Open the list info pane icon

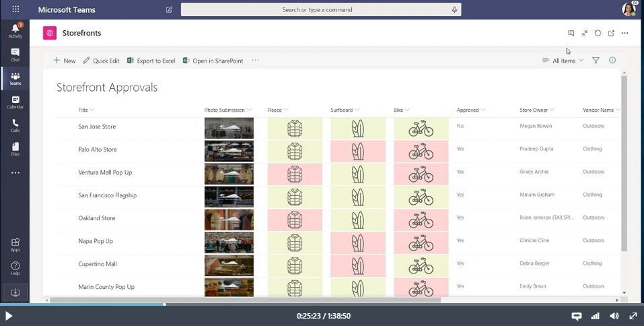pos(612,61)
